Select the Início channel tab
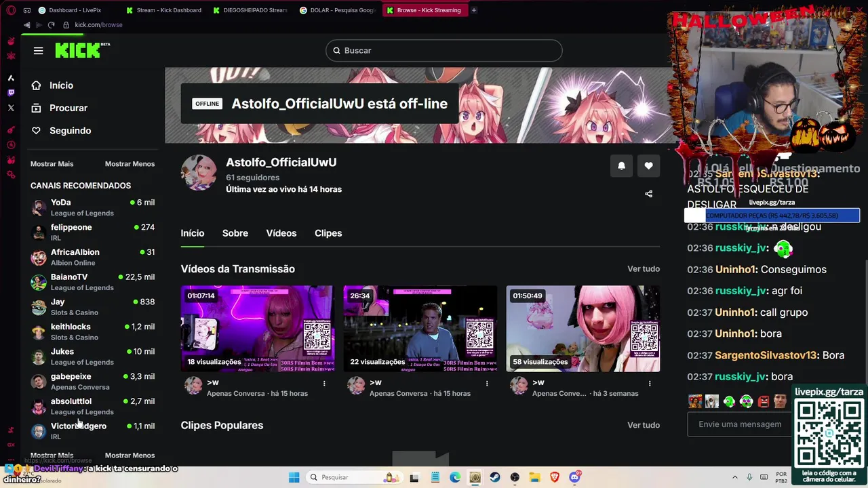Screen dimensions: 868x488 point(193,233)
